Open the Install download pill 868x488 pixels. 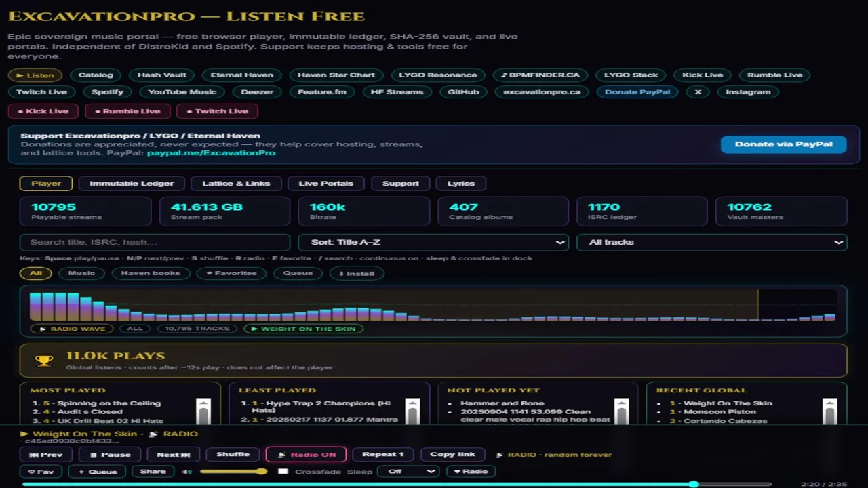pos(357,273)
